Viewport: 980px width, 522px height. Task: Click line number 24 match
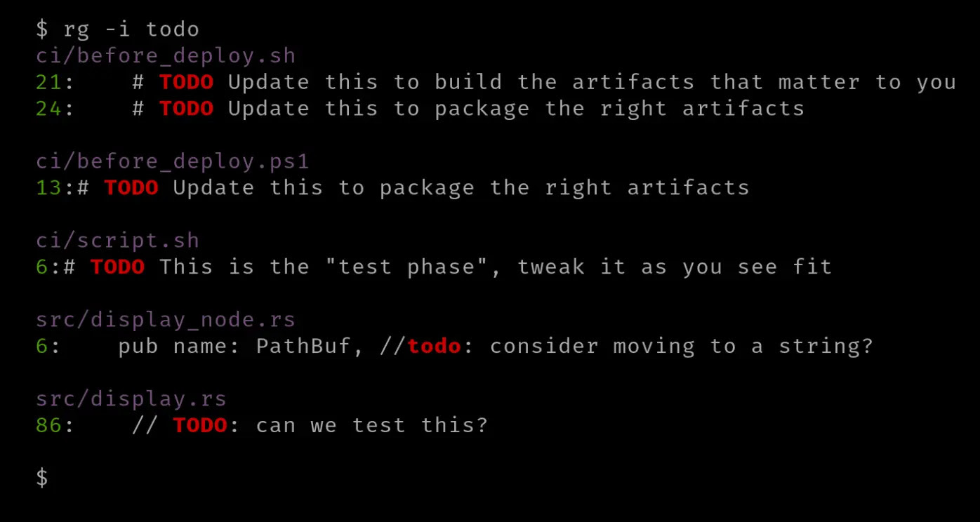pyautogui.click(x=49, y=109)
